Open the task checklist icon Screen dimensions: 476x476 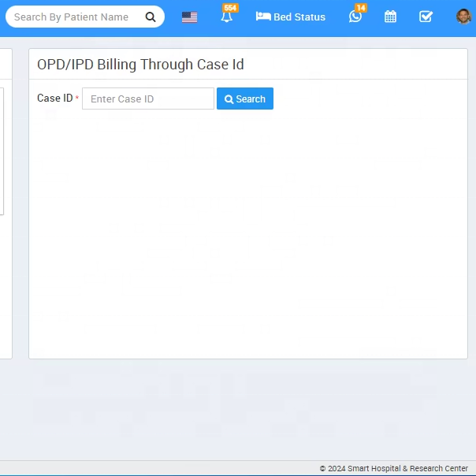[x=426, y=17]
